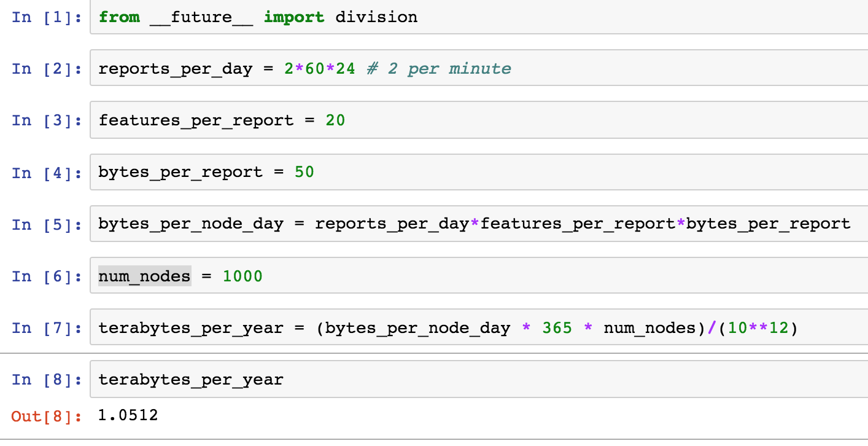868x446 pixels.
Task: Click the In [1]: prompt label
Action: tap(47, 17)
